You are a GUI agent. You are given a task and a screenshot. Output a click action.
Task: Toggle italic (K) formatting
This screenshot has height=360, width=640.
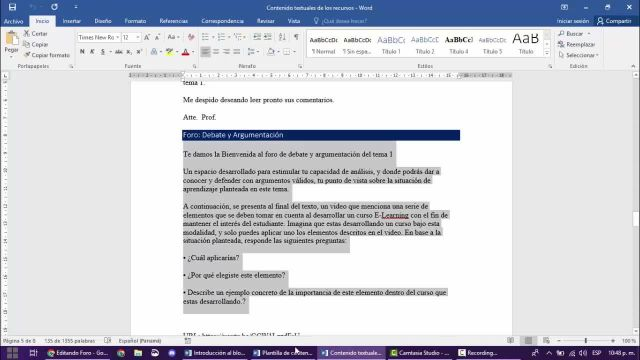(92, 52)
